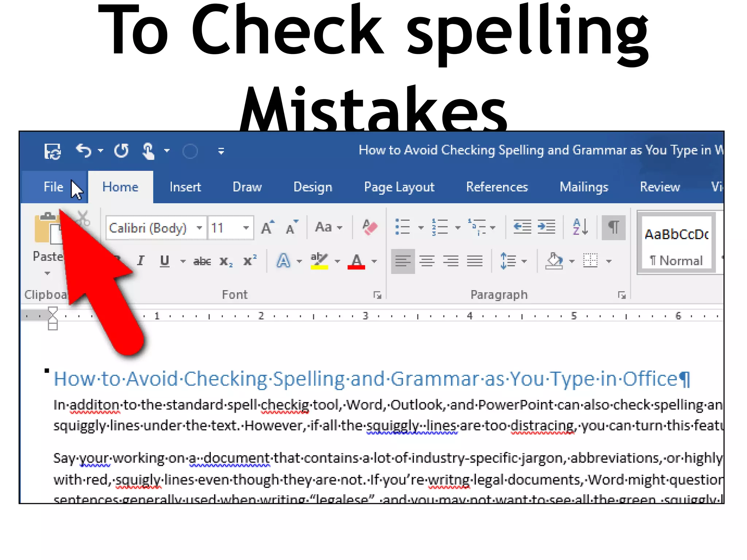Open highlight color dropdown arrow
This screenshot has width=747, height=560.
[337, 261]
